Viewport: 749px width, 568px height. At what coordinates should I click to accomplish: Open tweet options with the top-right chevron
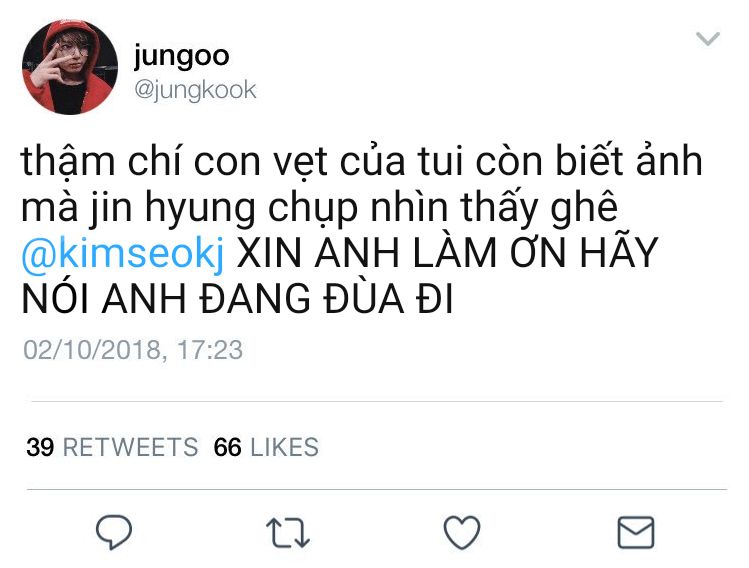click(708, 39)
